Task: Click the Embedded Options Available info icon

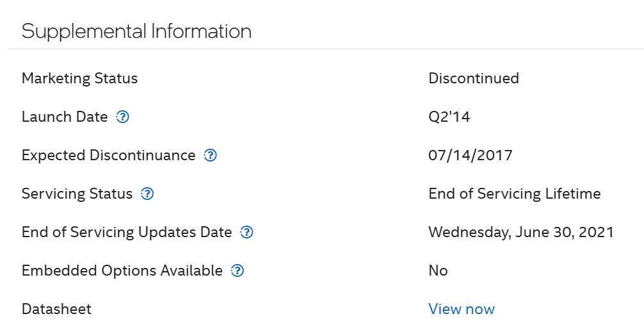Action: 237,271
